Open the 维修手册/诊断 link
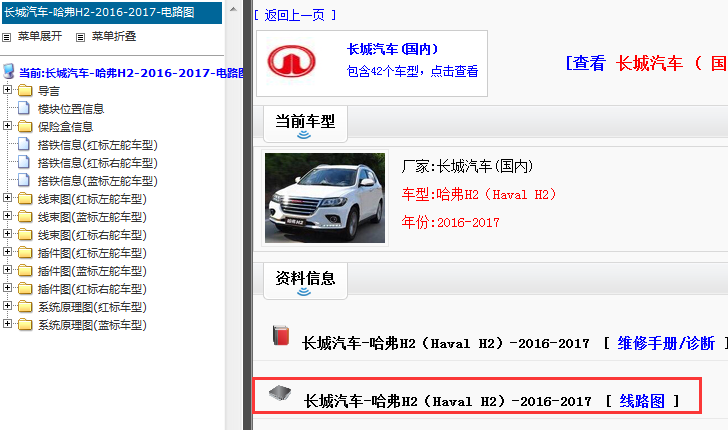The height and width of the screenshot is (430, 728). (x=666, y=343)
